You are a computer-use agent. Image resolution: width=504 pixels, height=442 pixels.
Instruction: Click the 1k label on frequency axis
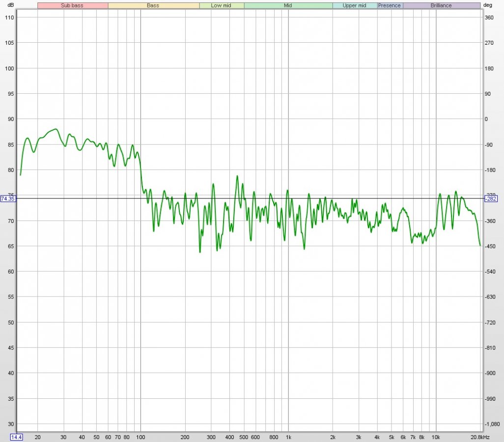(x=288, y=437)
